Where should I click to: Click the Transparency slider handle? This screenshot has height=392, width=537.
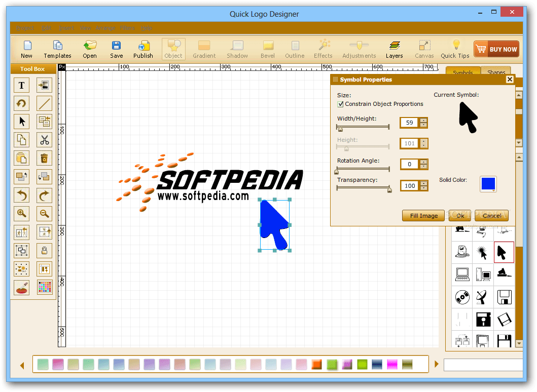coord(389,190)
